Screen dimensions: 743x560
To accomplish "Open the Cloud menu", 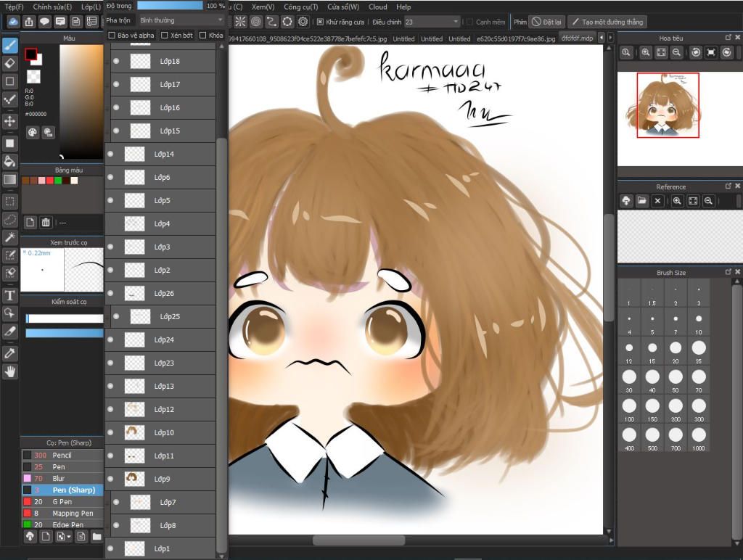I will pos(377,7).
